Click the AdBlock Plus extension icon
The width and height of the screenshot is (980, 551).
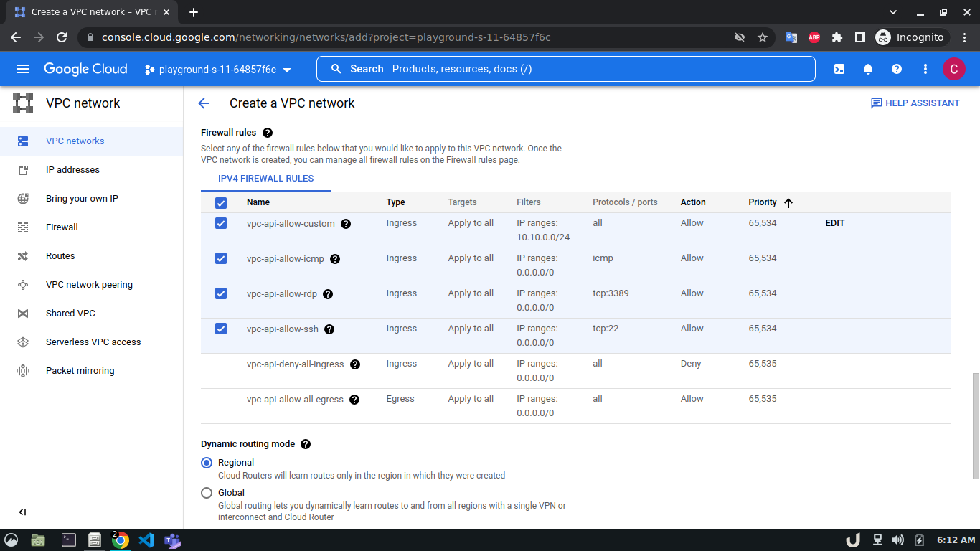point(814,37)
